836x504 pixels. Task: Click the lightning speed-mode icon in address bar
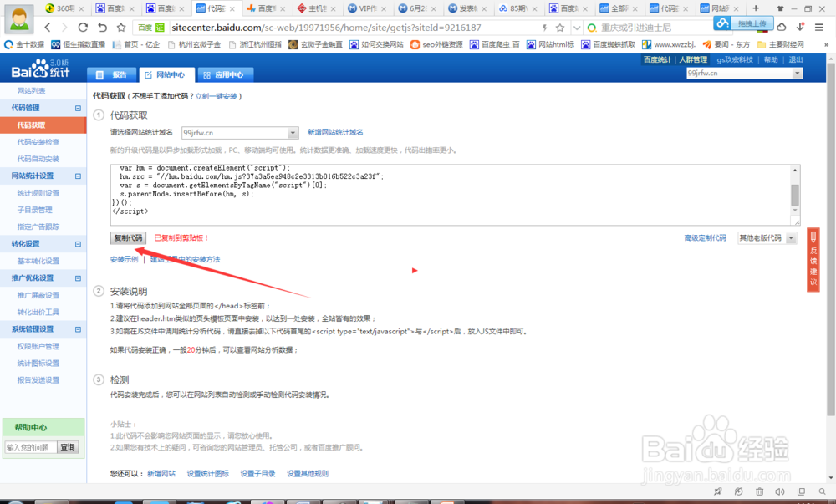tap(544, 28)
